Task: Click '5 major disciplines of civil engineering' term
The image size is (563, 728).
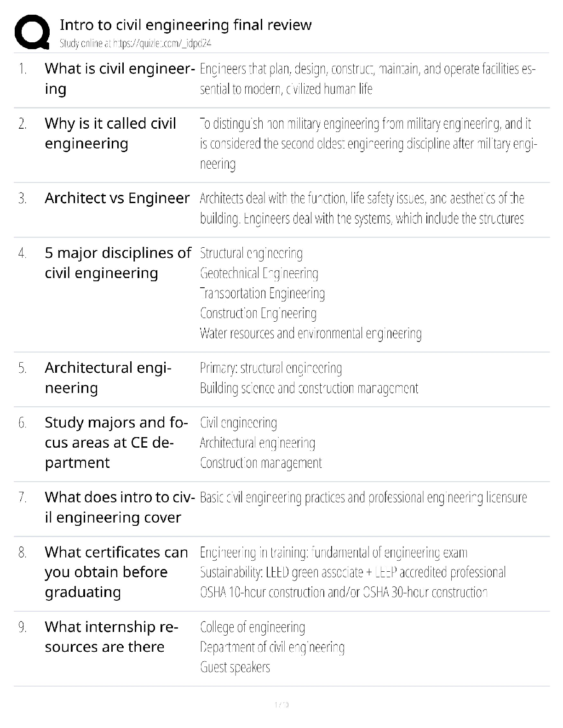Action: (x=118, y=263)
